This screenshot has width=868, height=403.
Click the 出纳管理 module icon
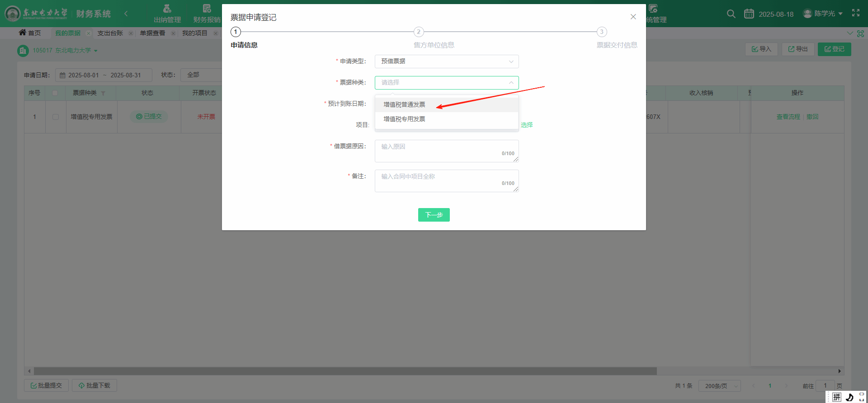click(x=167, y=9)
